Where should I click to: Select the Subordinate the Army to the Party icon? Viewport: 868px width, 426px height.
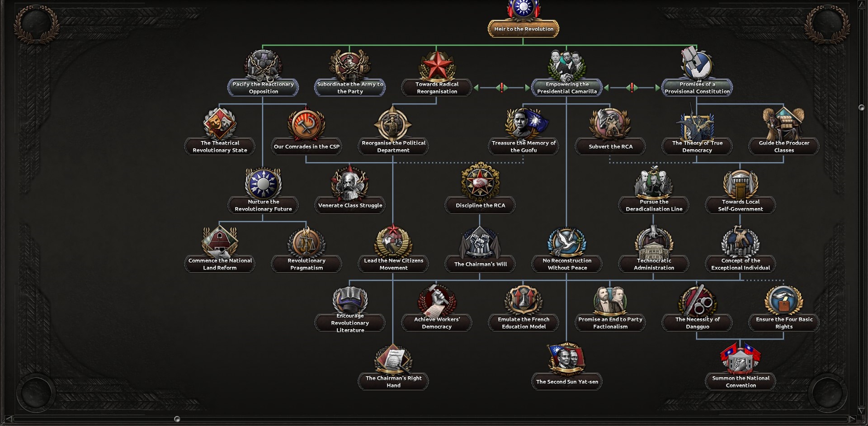coord(350,65)
